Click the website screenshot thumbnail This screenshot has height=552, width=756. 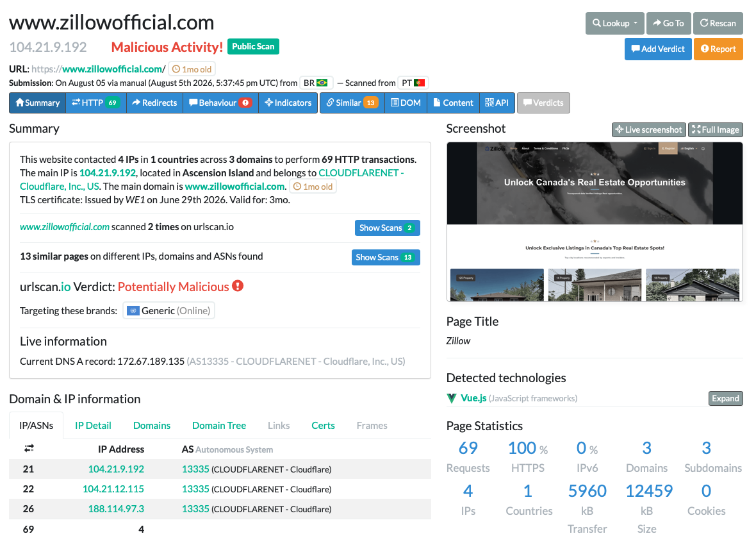pos(595,222)
